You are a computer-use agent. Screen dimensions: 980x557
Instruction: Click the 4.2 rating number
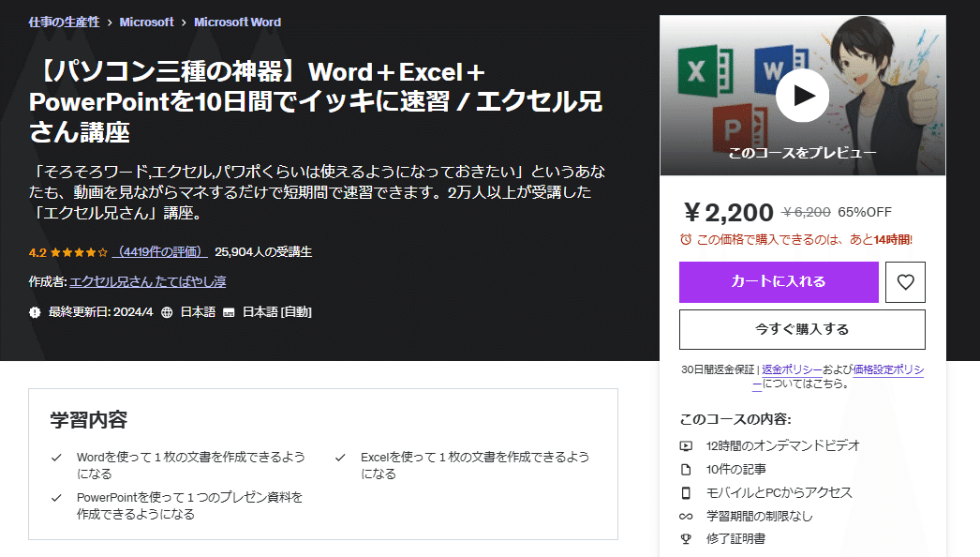(37, 253)
